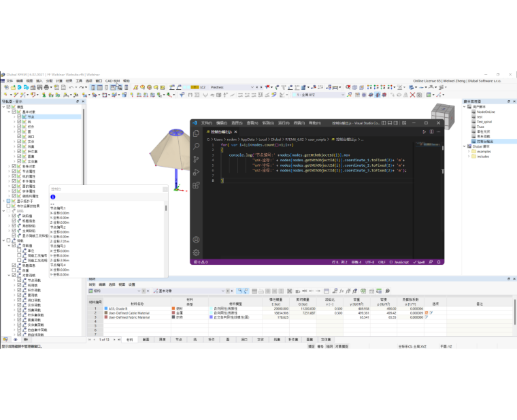The width and height of the screenshot is (517, 420).
Task: Uncheck the 基本对象 checkbox
Action: (14, 112)
